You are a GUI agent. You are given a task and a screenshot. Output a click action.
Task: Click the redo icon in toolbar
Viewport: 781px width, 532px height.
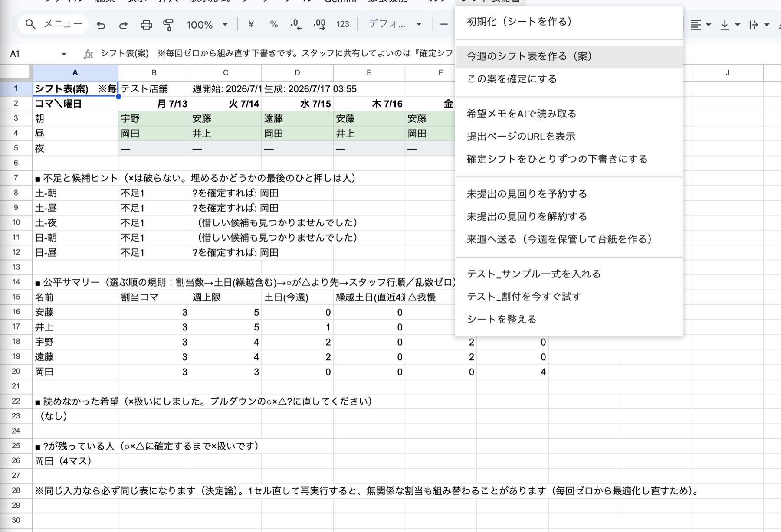coord(123,25)
